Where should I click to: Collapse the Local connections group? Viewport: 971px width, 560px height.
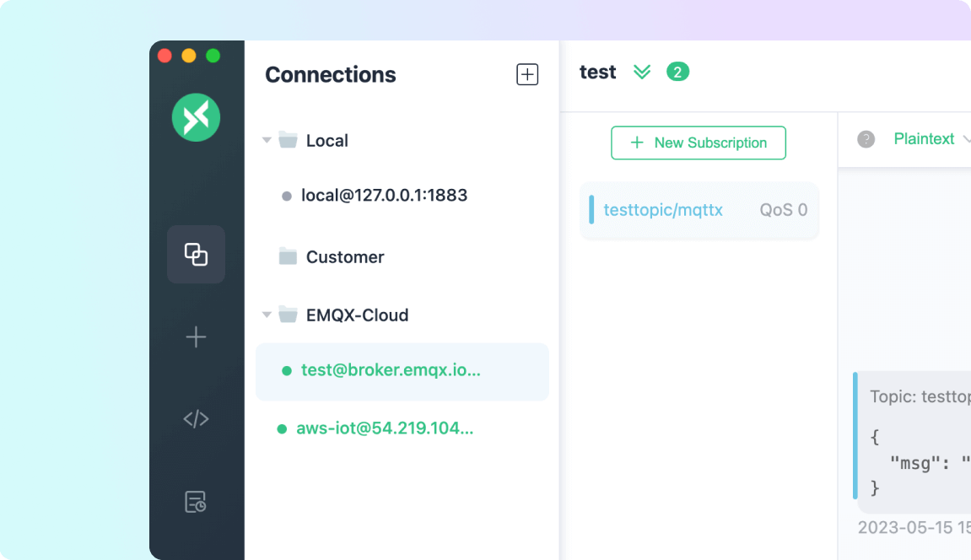pos(267,140)
